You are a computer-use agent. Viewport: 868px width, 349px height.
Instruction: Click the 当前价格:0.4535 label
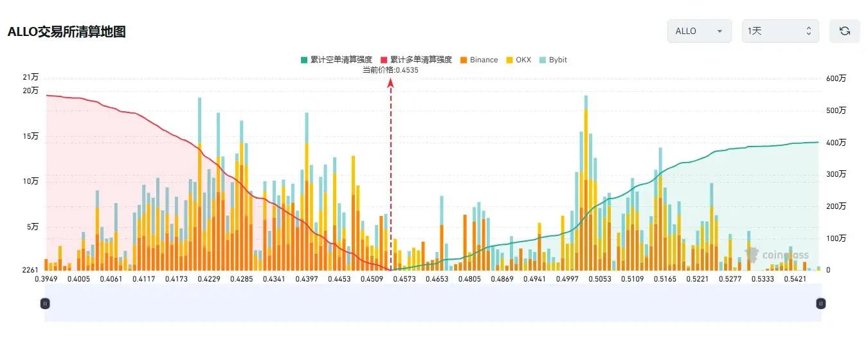[390, 70]
